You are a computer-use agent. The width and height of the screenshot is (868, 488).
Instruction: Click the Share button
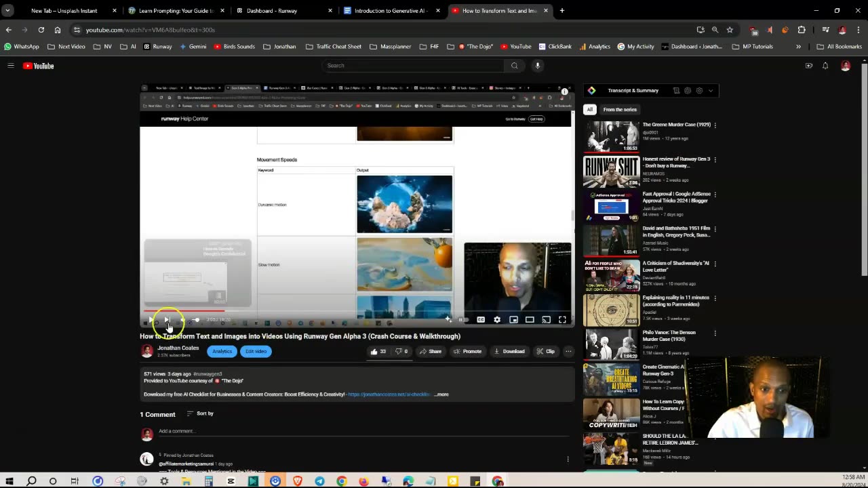tap(430, 351)
